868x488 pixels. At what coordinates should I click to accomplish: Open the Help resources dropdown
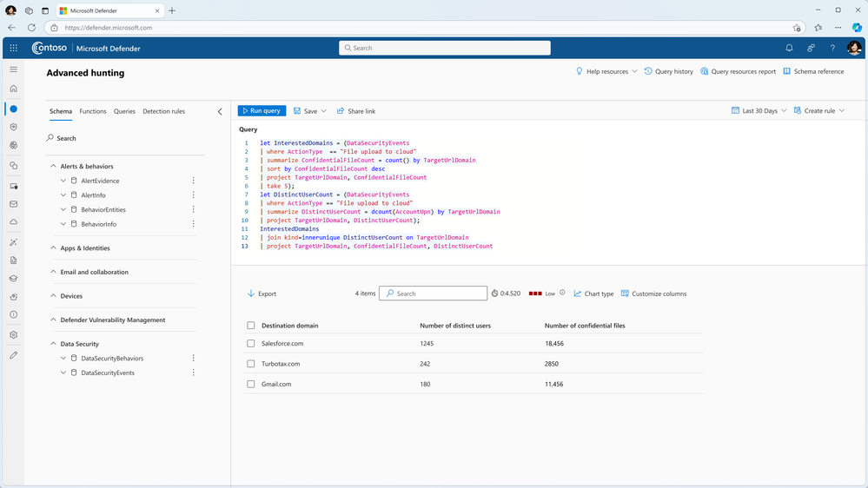606,71
